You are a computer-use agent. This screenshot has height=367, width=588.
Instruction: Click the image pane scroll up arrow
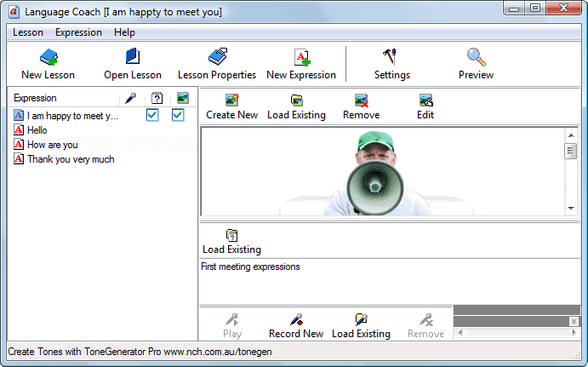pos(571,135)
